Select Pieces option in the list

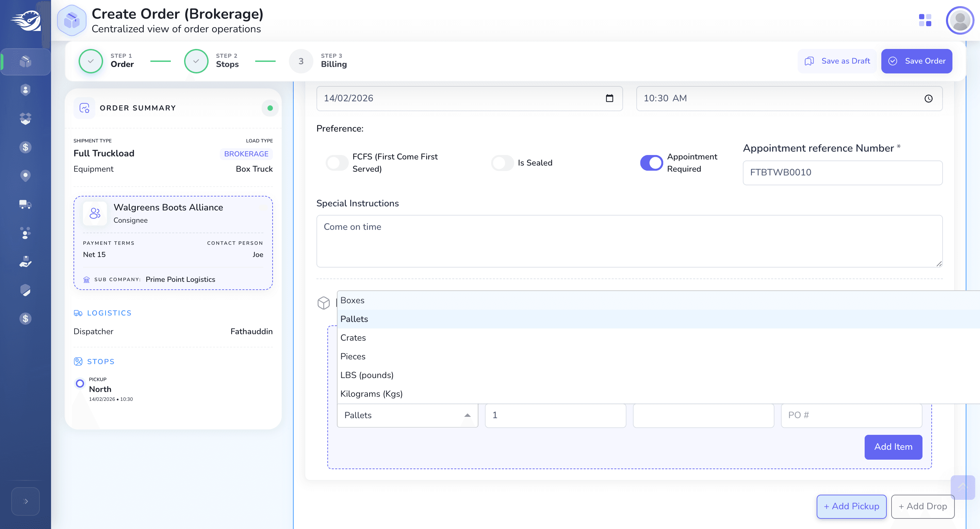[658, 356]
